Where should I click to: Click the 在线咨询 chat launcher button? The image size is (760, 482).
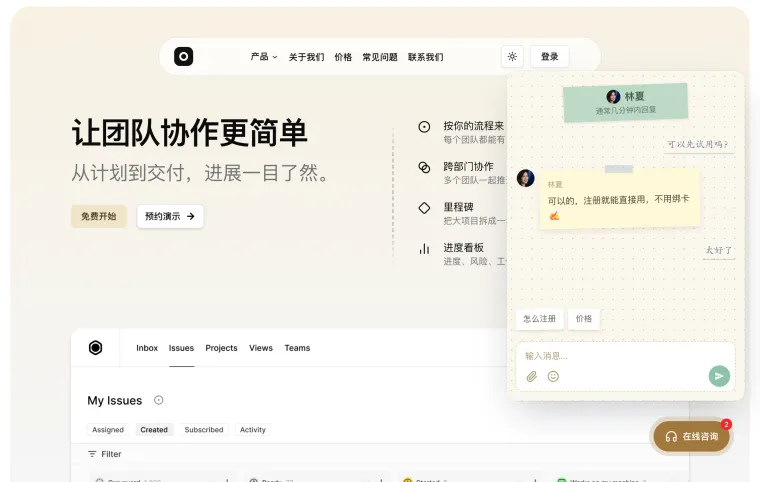(x=691, y=436)
